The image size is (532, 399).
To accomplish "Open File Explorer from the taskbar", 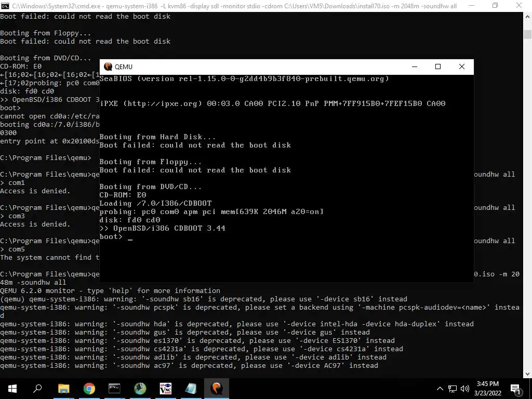I will (63, 389).
